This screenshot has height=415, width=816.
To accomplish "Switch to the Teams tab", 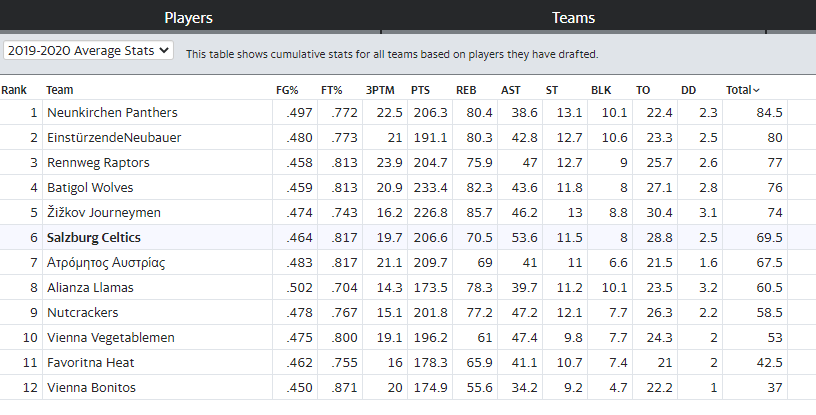I will click(573, 18).
